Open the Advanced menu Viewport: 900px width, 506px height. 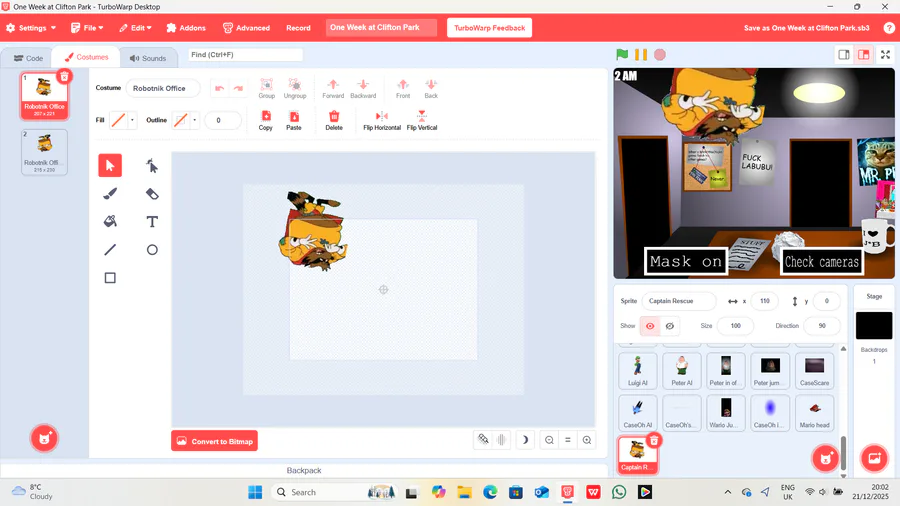(246, 28)
